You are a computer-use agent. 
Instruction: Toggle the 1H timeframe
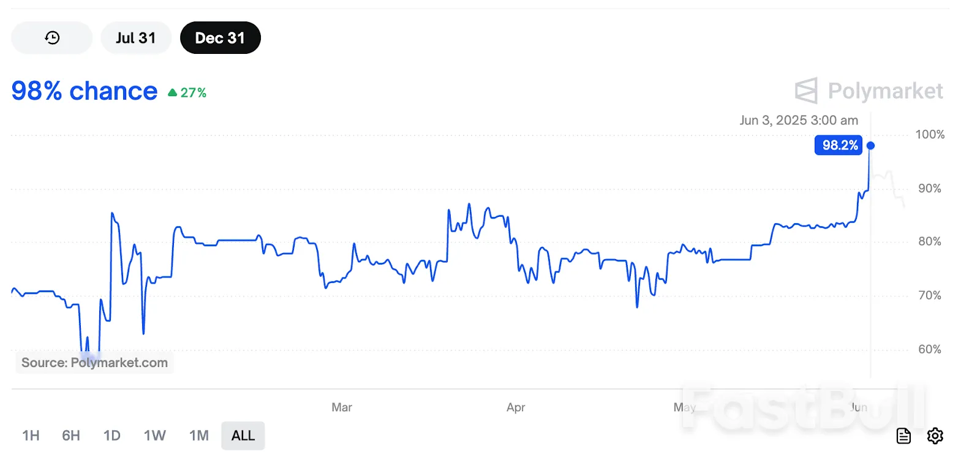click(x=30, y=436)
